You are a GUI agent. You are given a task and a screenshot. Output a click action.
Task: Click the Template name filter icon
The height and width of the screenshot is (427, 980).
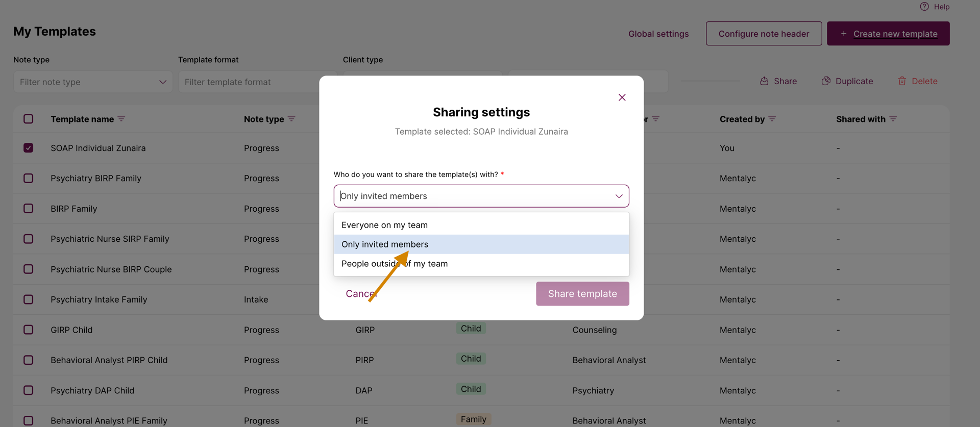coord(121,119)
